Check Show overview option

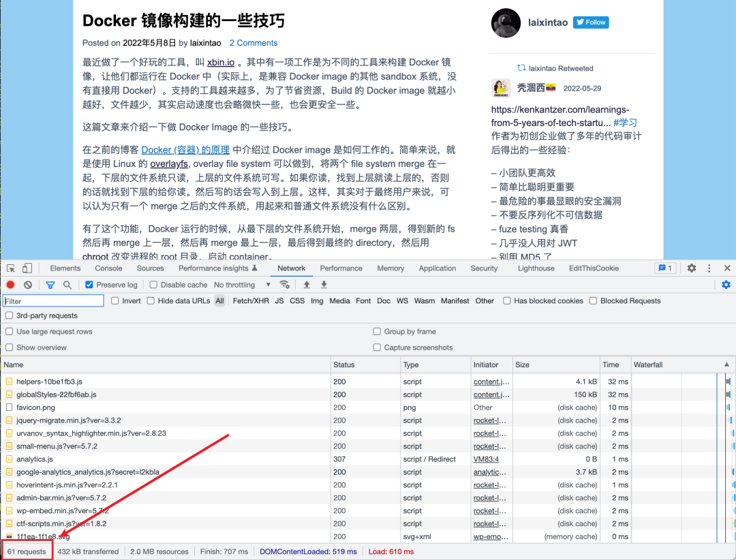[9, 347]
